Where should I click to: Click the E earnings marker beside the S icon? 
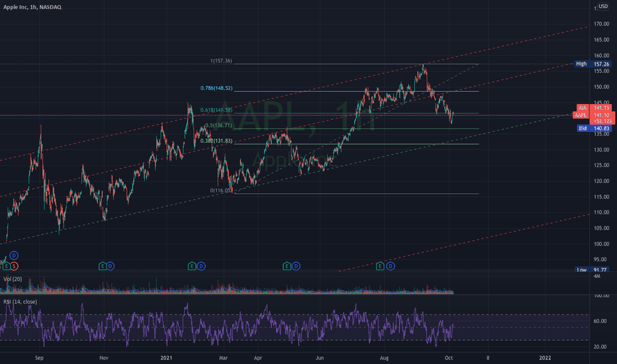pos(6,267)
